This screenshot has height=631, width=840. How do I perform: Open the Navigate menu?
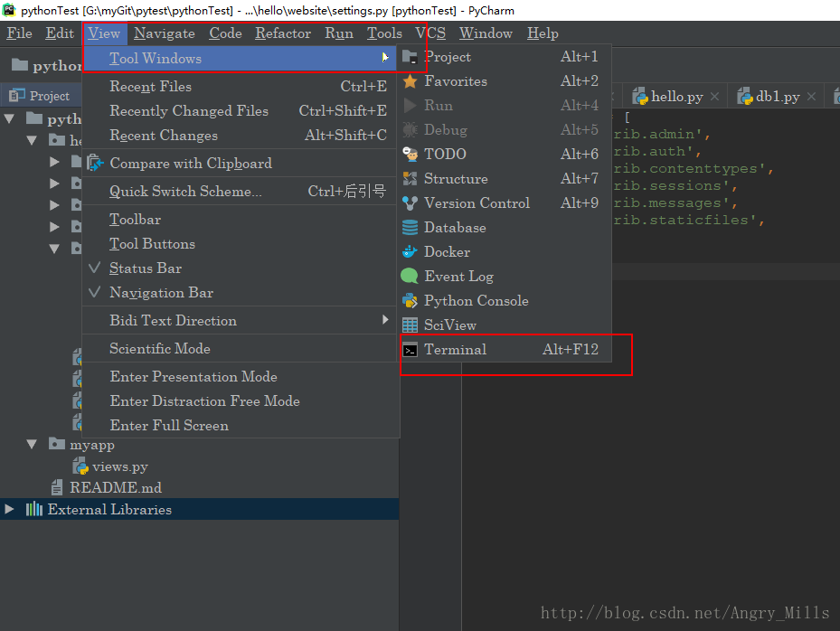165,33
